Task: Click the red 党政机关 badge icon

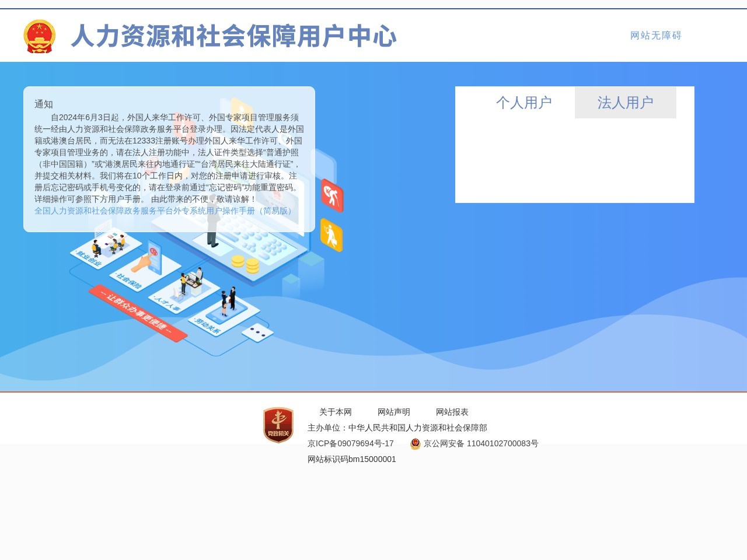Action: coord(278,425)
